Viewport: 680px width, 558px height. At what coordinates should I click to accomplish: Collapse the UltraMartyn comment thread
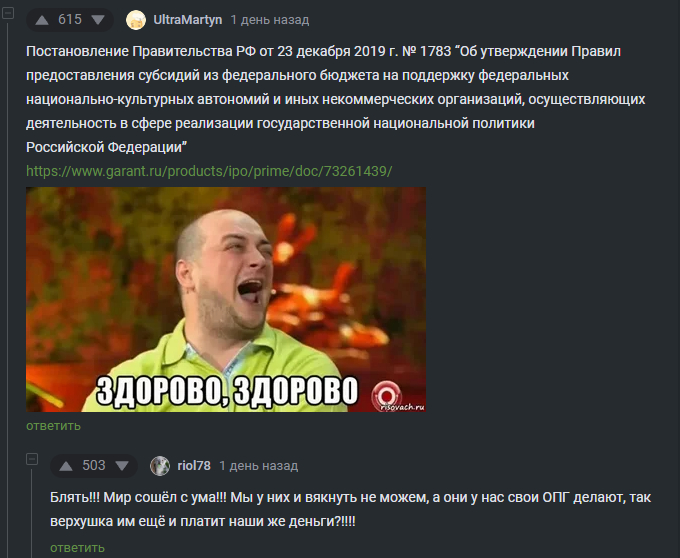[8, 13]
